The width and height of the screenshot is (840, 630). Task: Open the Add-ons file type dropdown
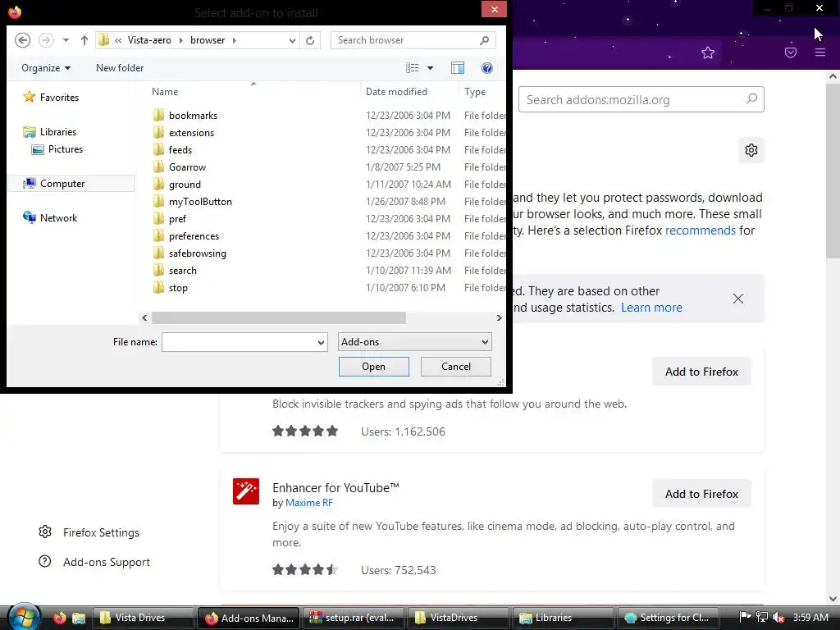(x=414, y=342)
